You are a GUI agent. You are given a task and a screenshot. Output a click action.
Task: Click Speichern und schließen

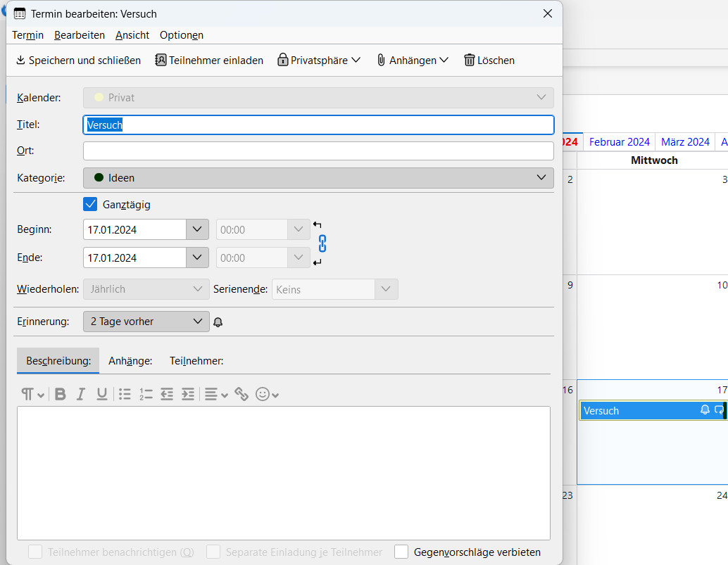[78, 61]
